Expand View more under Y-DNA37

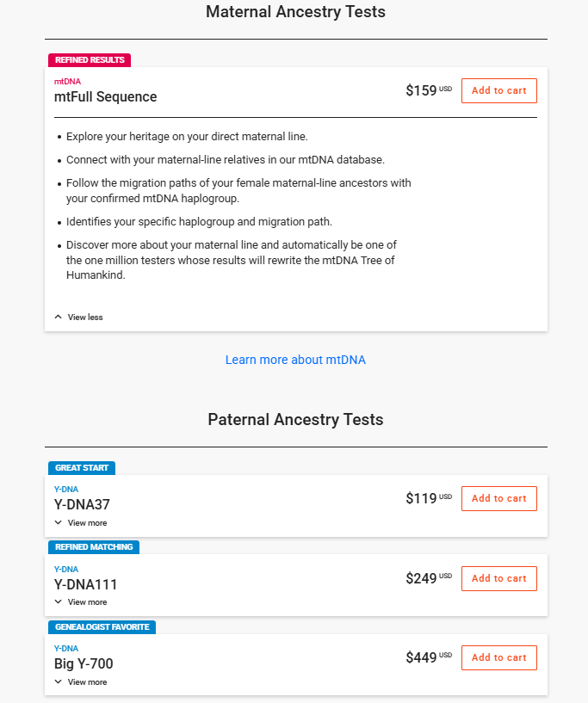pyautogui.click(x=81, y=522)
